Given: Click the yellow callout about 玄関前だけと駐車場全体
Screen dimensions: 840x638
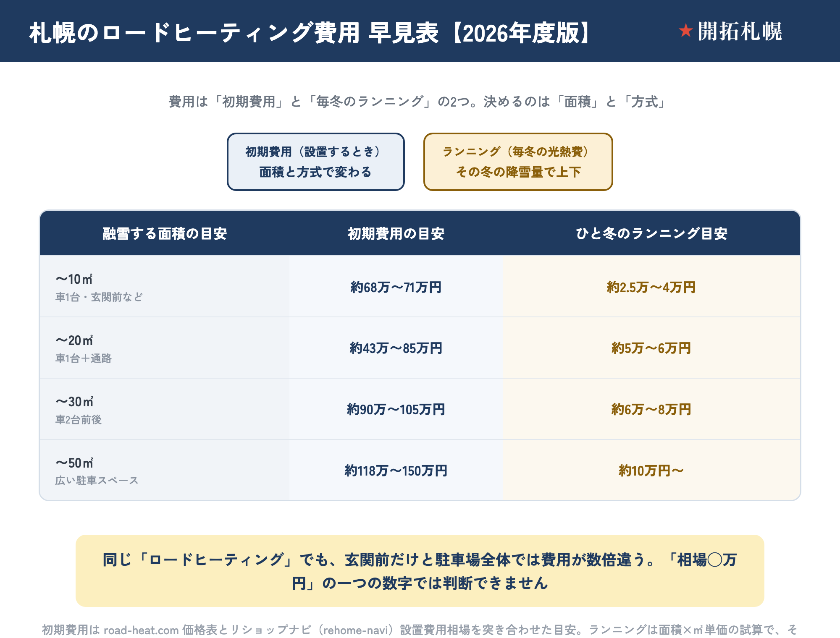Looking at the screenshot, I should (420, 571).
